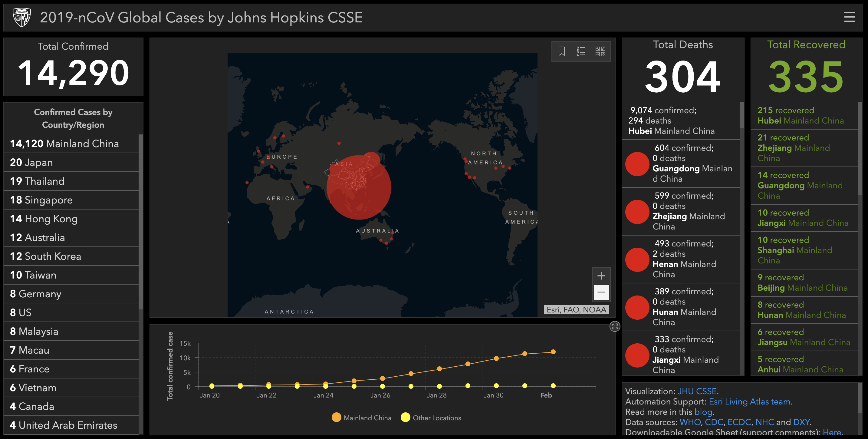The height and width of the screenshot is (439, 868).
Task: Select the 12 South Korea row
Action: 71,256
